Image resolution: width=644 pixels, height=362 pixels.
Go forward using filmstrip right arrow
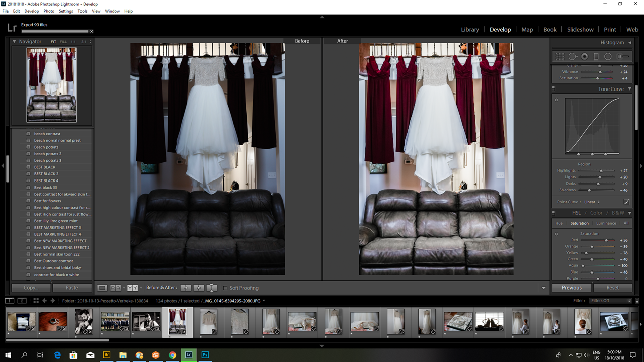(52, 301)
